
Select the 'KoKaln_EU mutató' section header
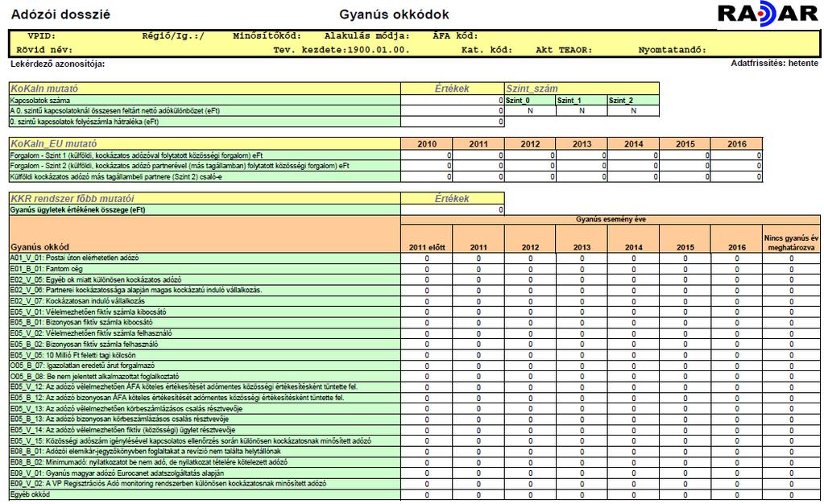tap(205, 143)
